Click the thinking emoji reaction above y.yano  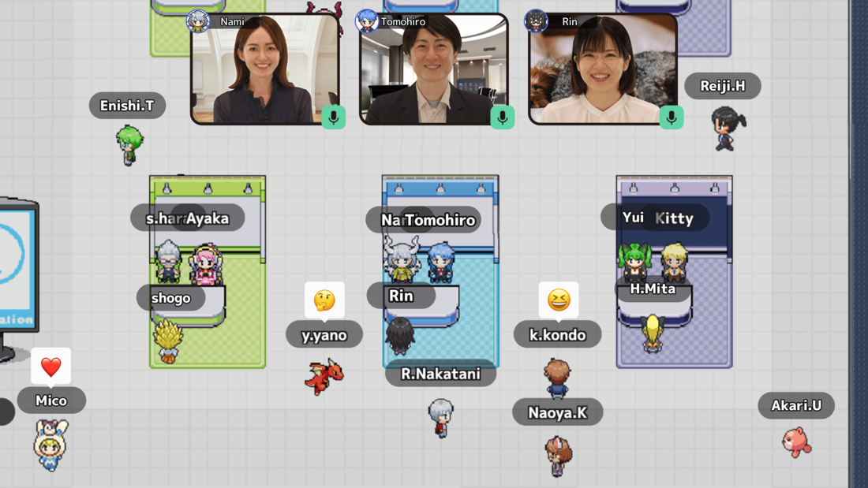[x=324, y=300]
